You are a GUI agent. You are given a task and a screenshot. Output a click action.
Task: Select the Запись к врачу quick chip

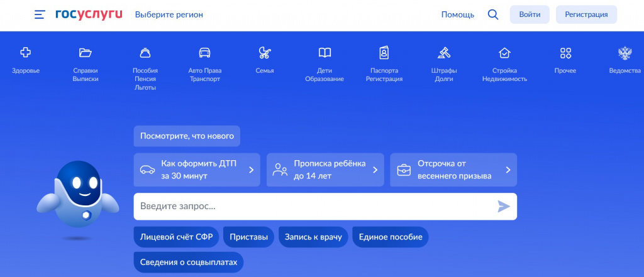click(x=313, y=237)
